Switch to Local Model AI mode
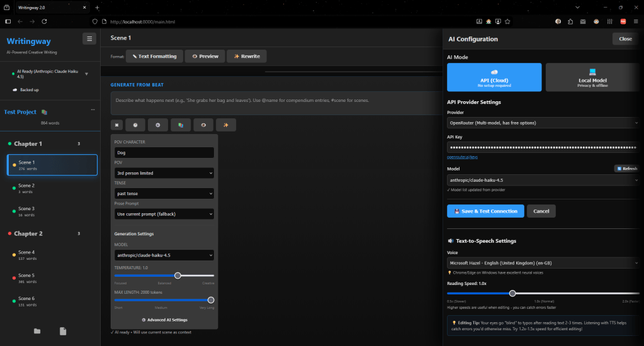Screen dimensions: 644x346 pyautogui.click(x=592, y=77)
